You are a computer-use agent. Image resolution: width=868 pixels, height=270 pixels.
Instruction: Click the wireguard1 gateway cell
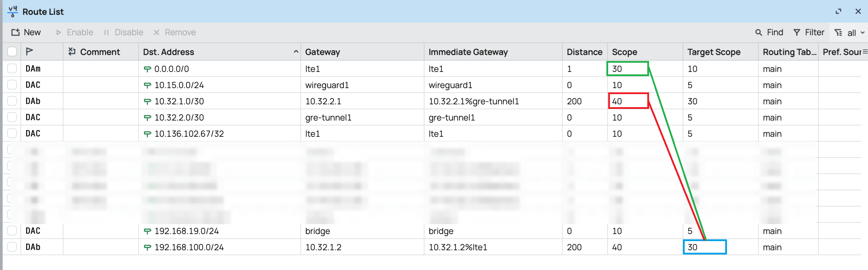pyautogui.click(x=362, y=85)
